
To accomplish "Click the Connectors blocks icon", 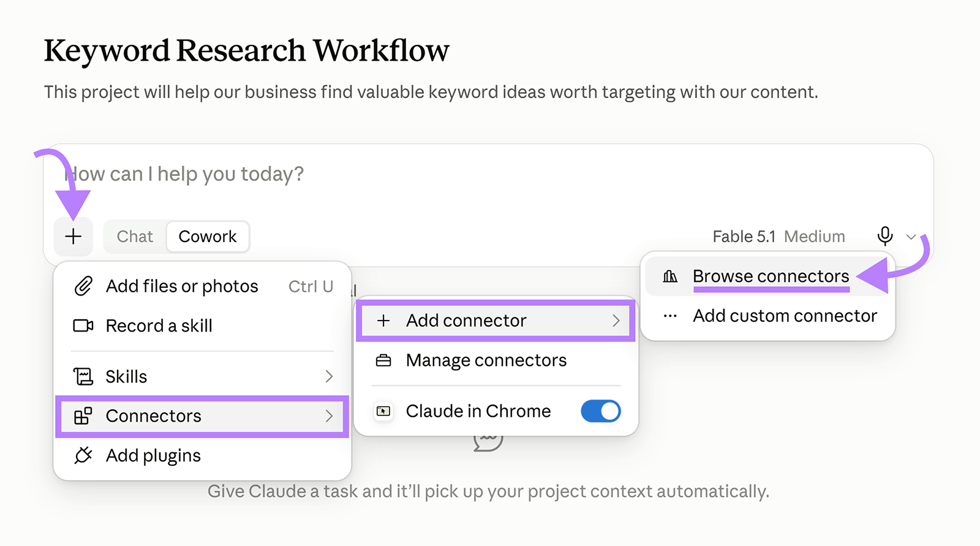I will [83, 416].
